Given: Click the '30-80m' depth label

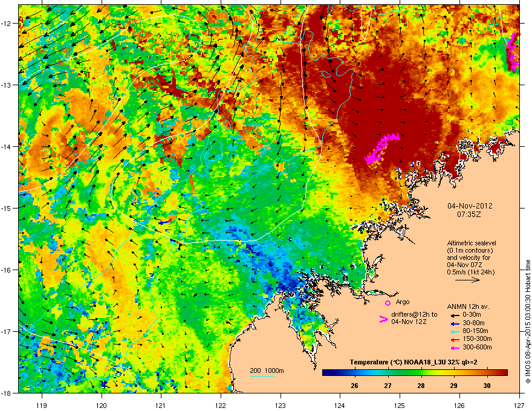Looking at the screenshot, I should 473,323.
